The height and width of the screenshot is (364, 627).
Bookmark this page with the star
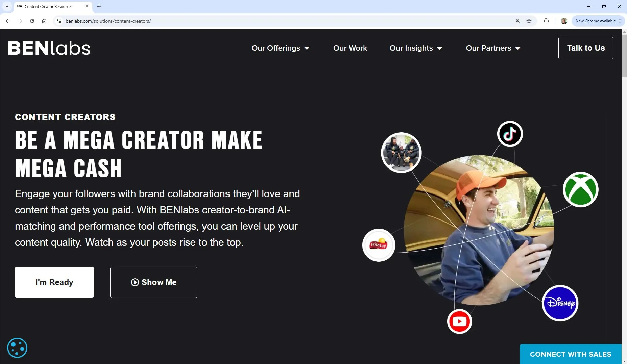click(x=529, y=21)
